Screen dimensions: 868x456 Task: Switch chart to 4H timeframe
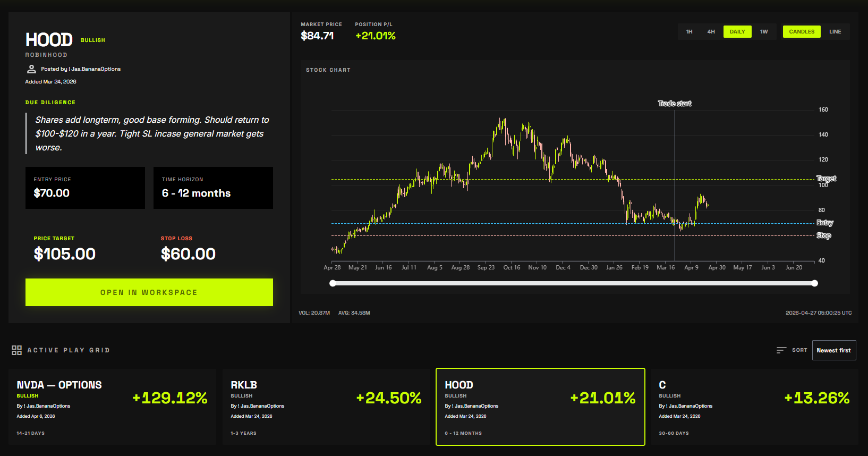[x=711, y=32]
